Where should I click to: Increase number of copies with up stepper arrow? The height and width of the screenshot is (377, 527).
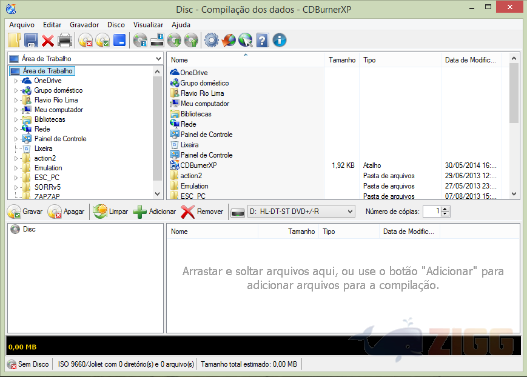[445, 209]
